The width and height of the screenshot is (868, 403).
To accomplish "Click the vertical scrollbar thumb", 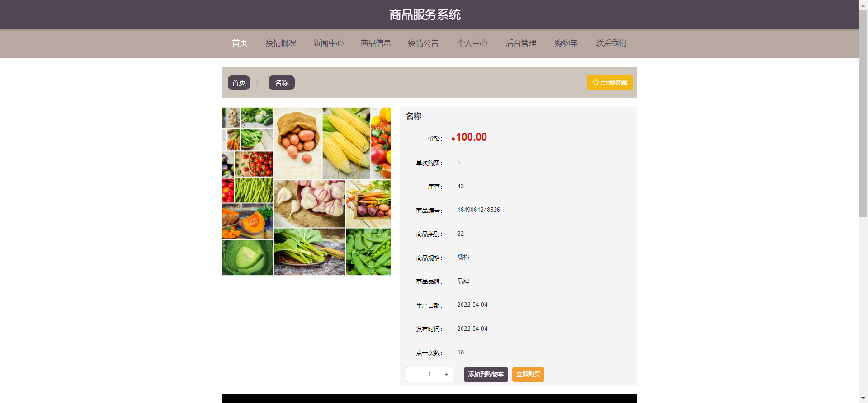I will pyautogui.click(x=863, y=113).
